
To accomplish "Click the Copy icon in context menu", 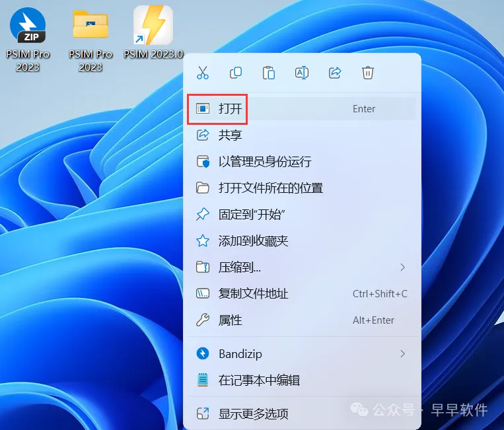I will (236, 73).
